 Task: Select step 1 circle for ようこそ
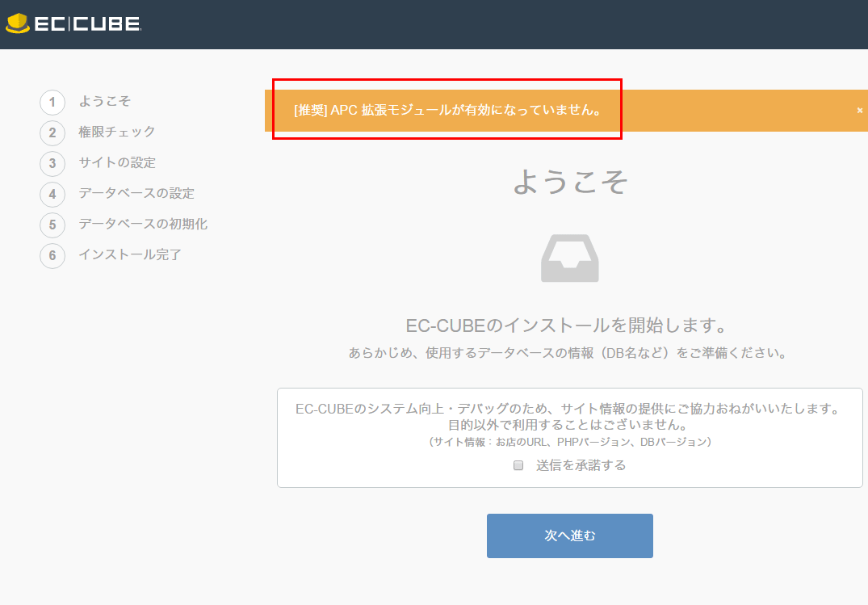pos(52,102)
